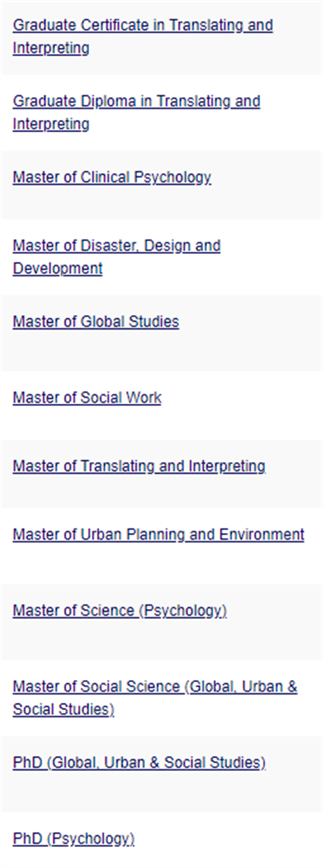Open Master of Social Science link
Viewport: 323px width, 868px height.
[x=155, y=698]
